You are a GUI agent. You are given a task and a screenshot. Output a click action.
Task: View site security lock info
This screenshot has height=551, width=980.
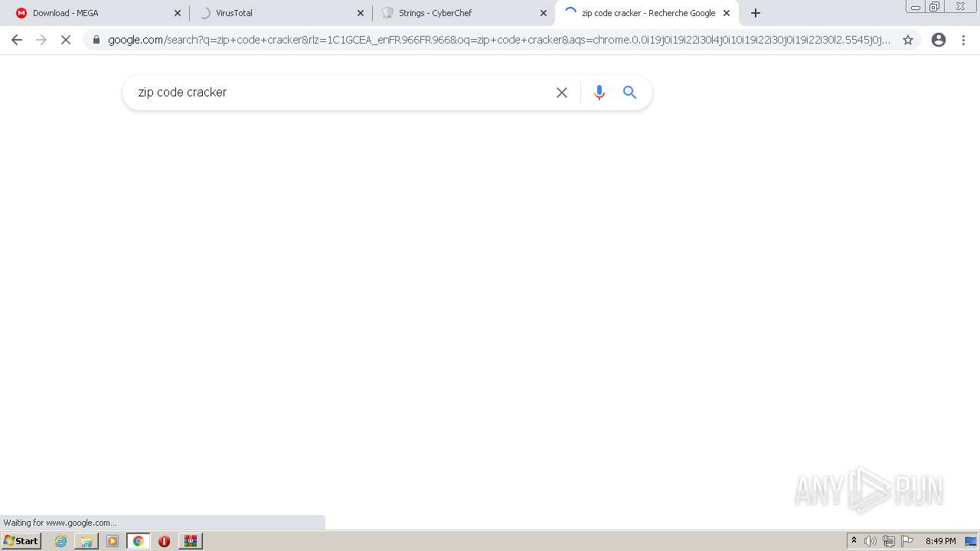[96, 40]
